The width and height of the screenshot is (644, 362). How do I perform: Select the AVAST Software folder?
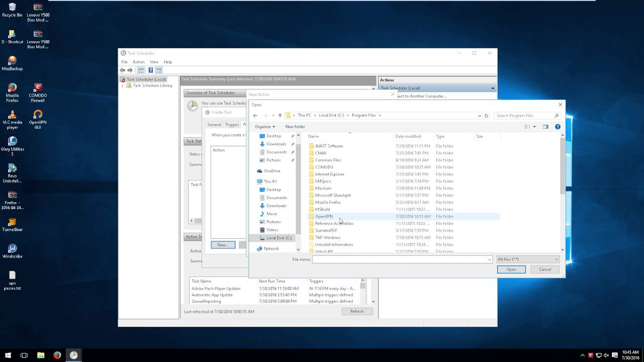pos(329,146)
